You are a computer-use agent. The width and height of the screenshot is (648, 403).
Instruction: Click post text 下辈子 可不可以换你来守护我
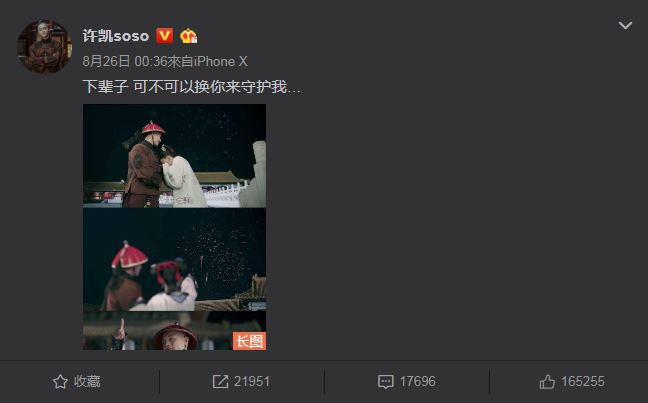click(191, 87)
